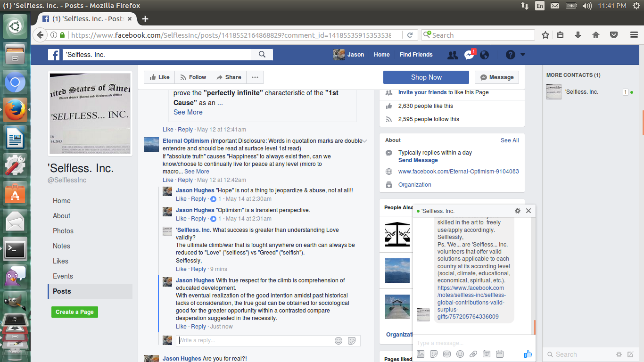Click the search magnifier button beside 'Selfless. Inc.
Image resolution: width=644 pixels, height=362 pixels.
pos(262,55)
